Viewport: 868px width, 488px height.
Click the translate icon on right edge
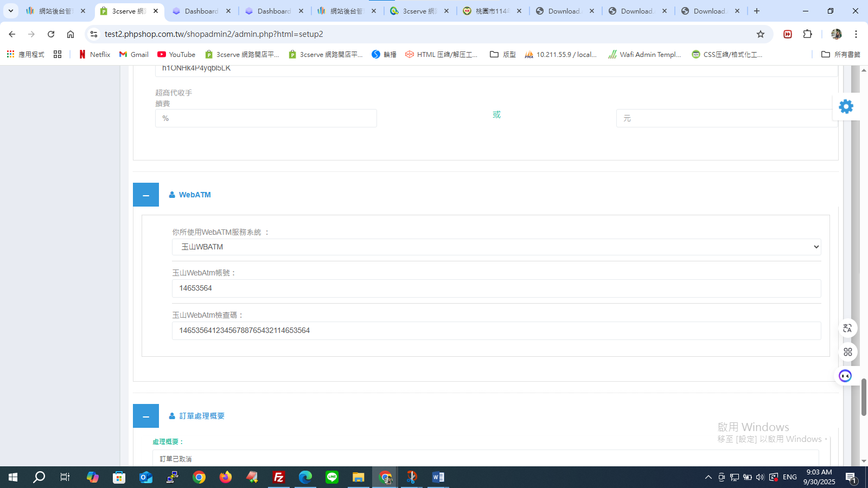847,328
